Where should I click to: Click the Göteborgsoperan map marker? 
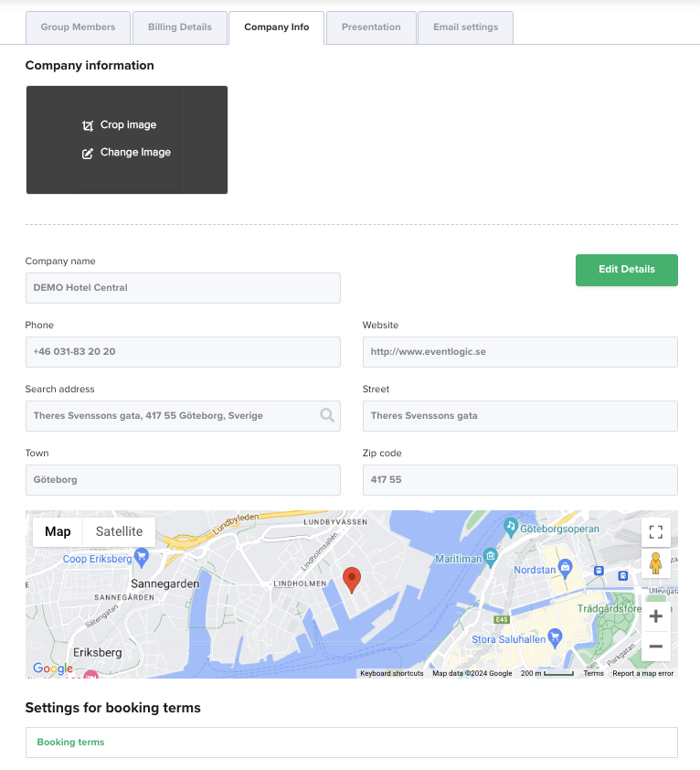[511, 528]
